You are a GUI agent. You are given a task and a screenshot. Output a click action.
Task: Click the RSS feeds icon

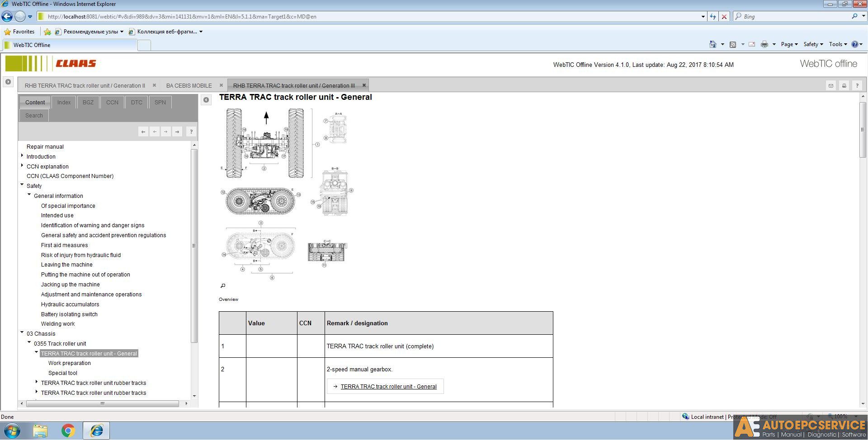[x=733, y=44]
